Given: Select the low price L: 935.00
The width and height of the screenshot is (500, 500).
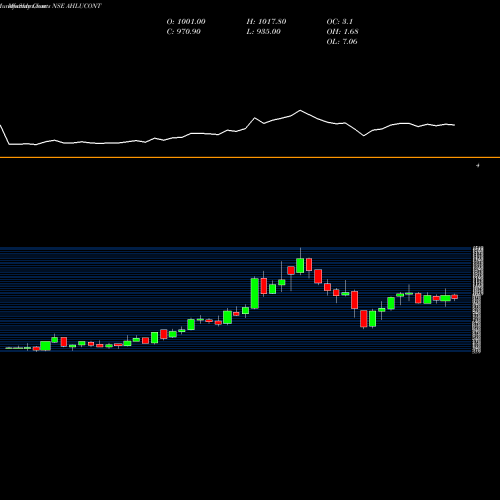Looking at the screenshot, I should pyautogui.click(x=264, y=32).
